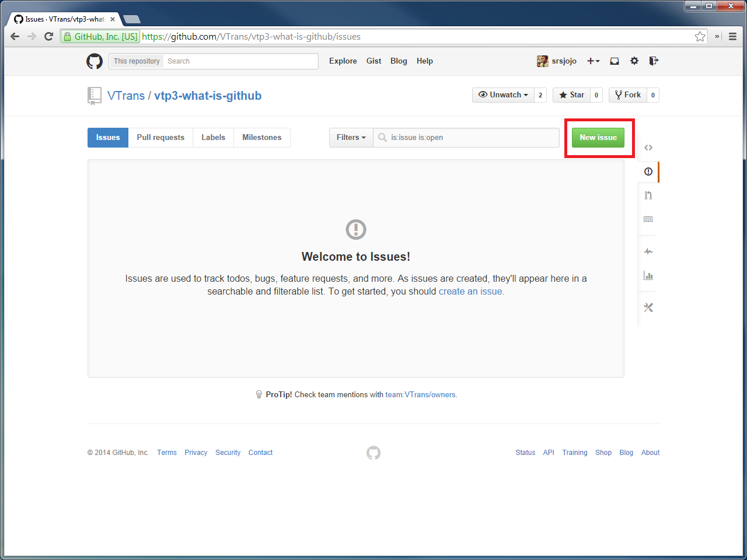
Task: Star the repository
Action: (x=571, y=95)
